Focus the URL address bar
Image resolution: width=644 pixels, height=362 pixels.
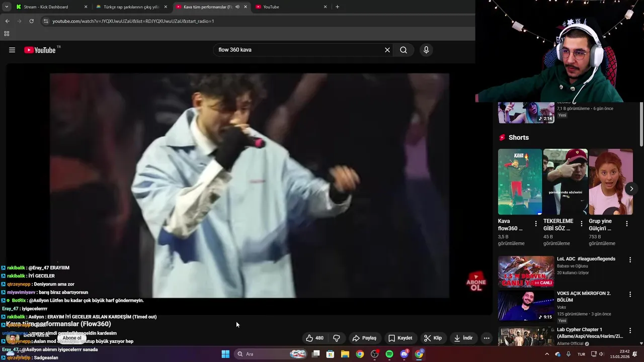coord(257,21)
